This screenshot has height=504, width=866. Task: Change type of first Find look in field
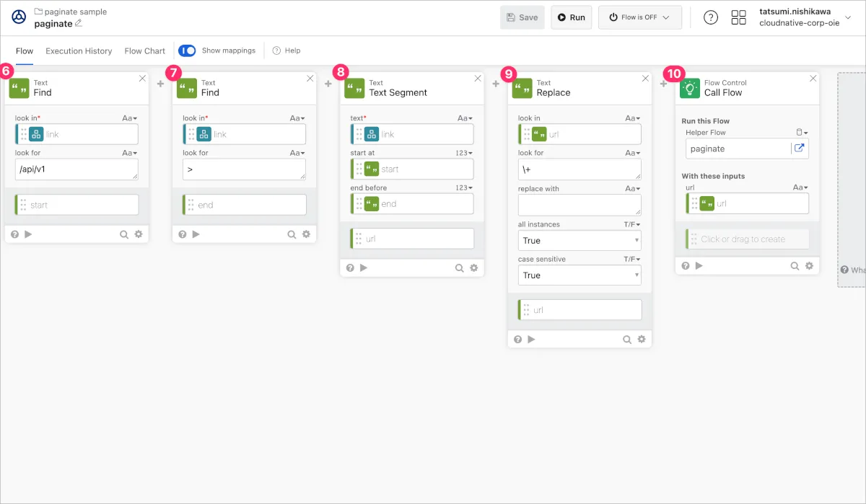pyautogui.click(x=130, y=118)
